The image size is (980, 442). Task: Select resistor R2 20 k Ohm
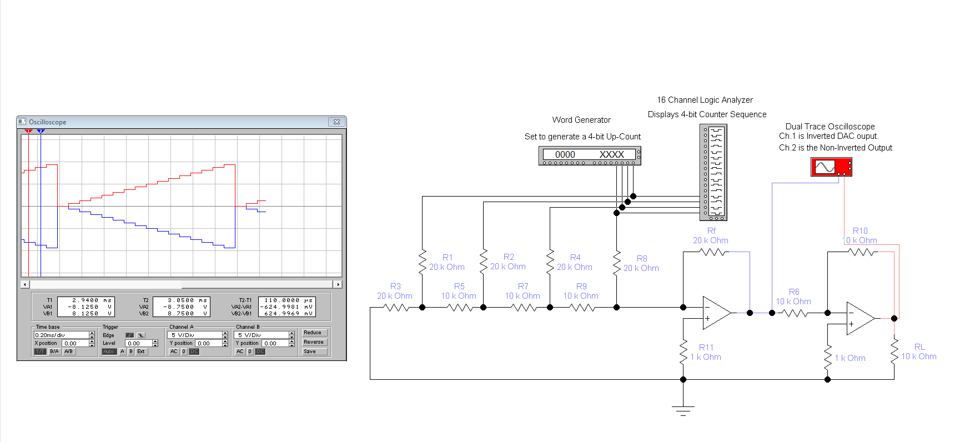484,262
